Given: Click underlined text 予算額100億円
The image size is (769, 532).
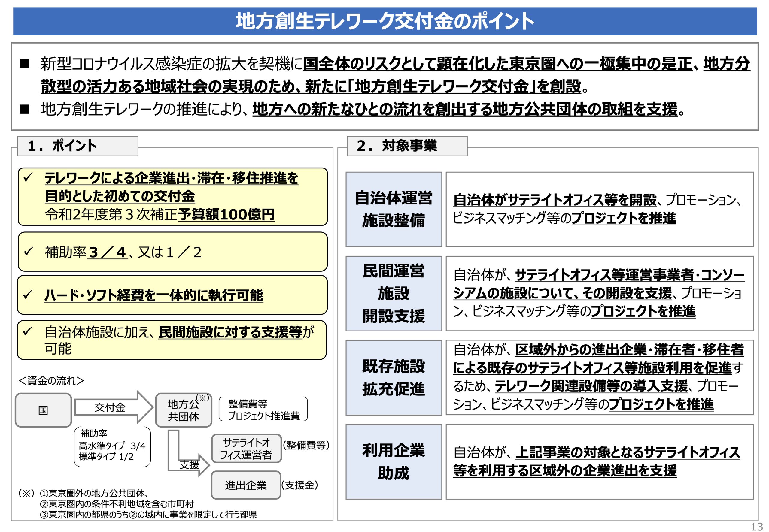Looking at the screenshot, I should click(x=226, y=214).
